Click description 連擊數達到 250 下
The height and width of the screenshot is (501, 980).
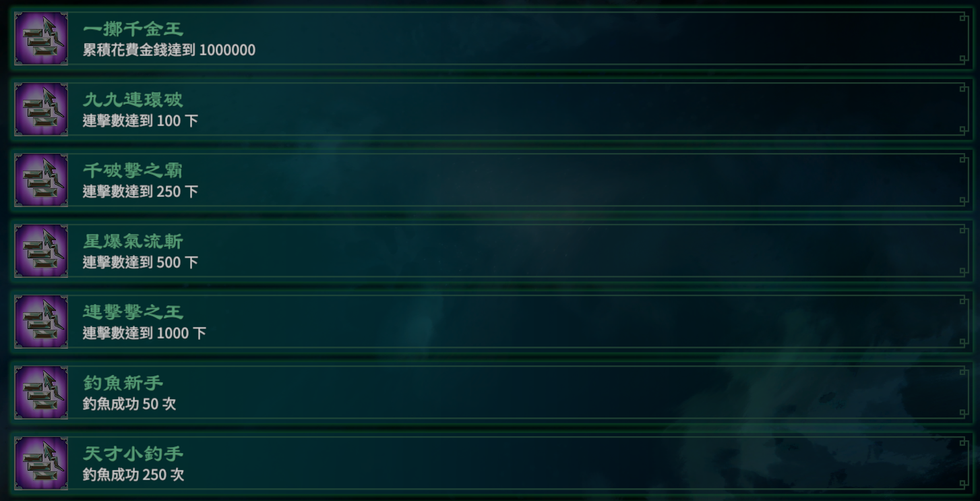pos(140,192)
